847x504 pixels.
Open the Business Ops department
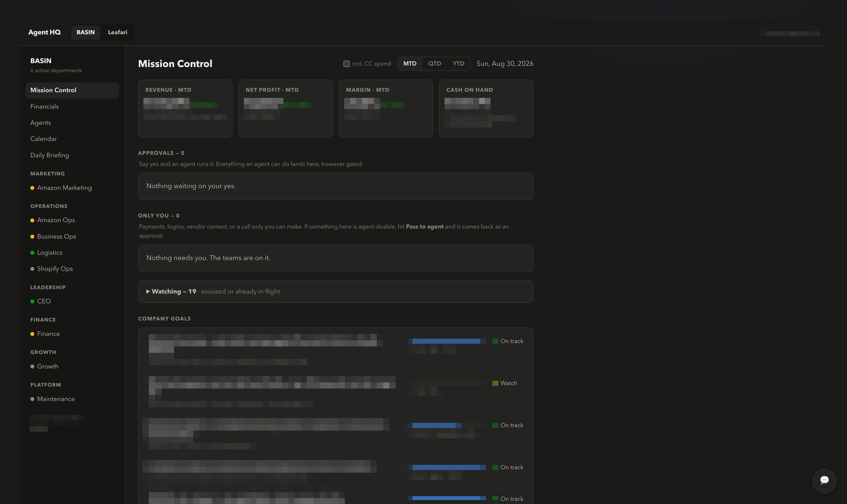pos(72,236)
